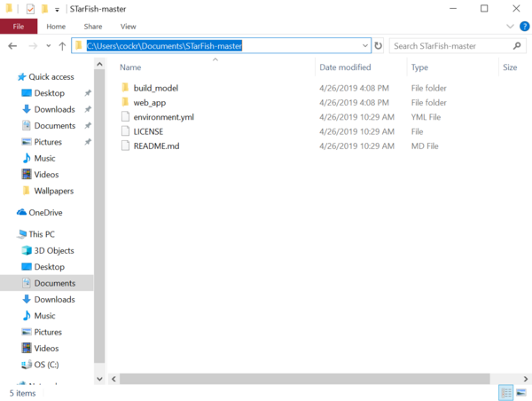This screenshot has width=532, height=401.
Task: Open the address bar history dropdown
Action: tap(365, 45)
